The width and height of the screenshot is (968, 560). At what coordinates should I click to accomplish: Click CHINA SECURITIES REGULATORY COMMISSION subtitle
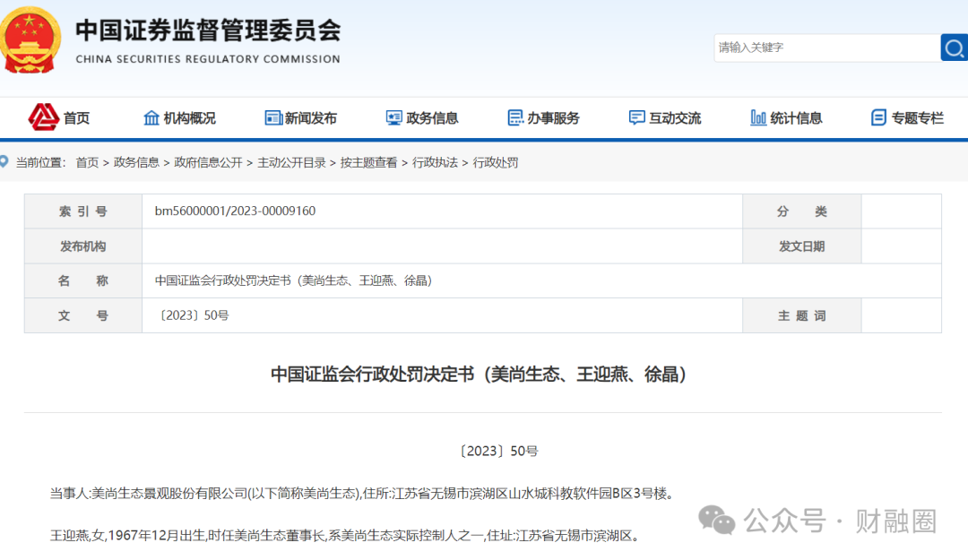tap(208, 59)
